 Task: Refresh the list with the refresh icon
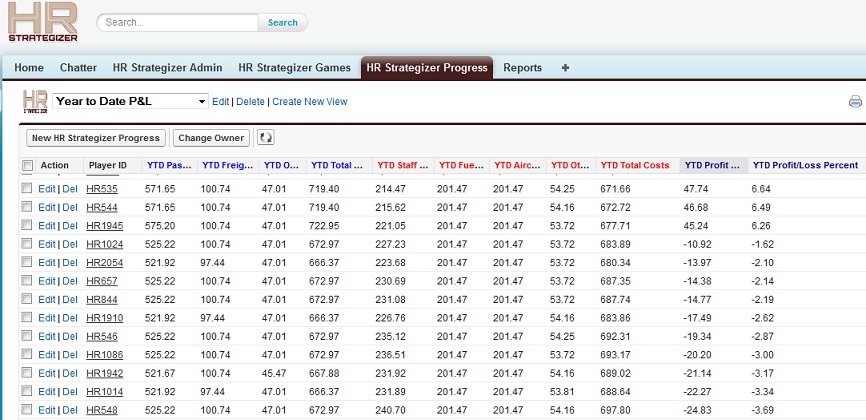pyautogui.click(x=266, y=138)
